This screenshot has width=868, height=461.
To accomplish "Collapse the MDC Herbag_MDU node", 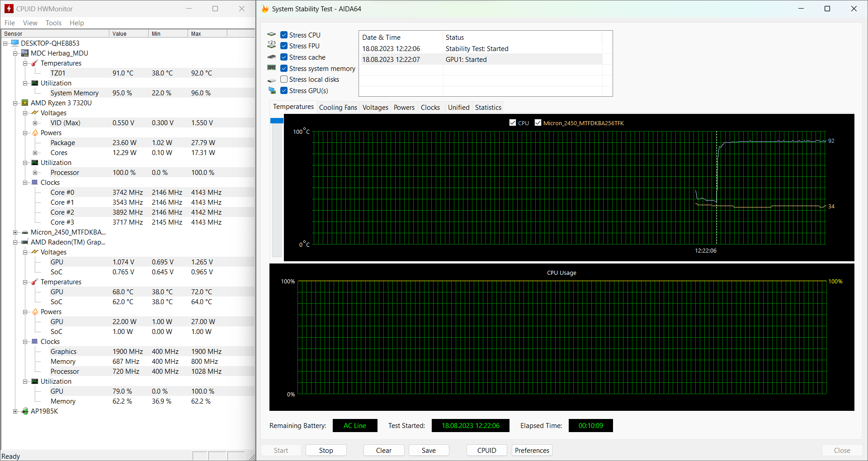I will click(15, 53).
